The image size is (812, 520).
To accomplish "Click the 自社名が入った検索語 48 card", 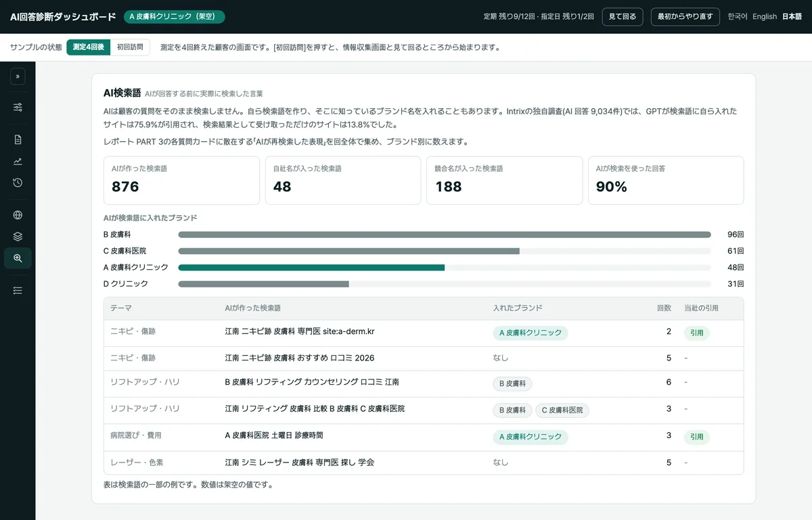I will [343, 181].
